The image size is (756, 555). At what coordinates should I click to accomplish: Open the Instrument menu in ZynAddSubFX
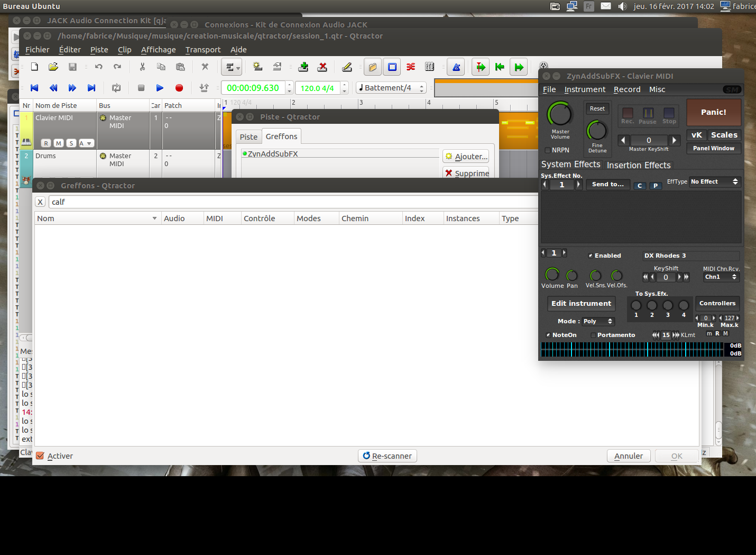(x=585, y=89)
